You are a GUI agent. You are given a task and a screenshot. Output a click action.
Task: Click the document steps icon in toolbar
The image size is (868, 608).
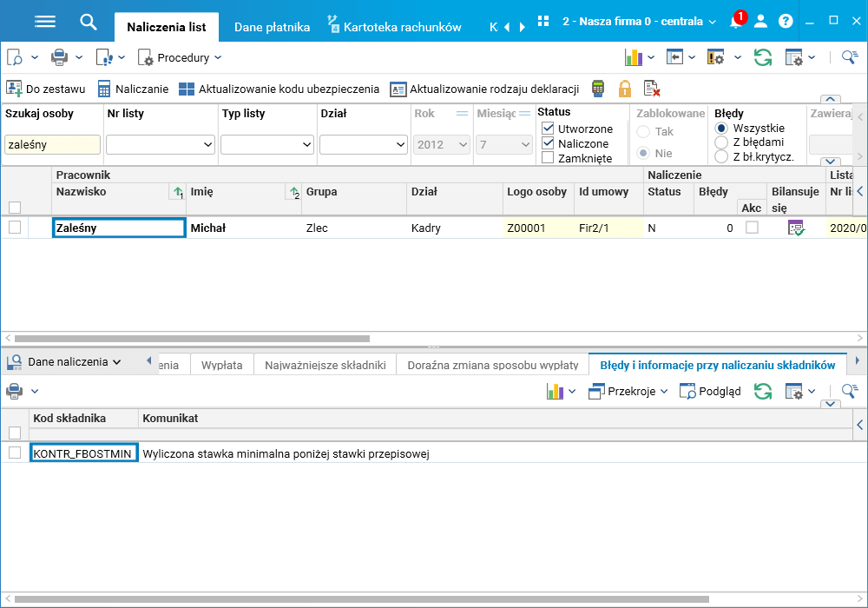coord(103,57)
